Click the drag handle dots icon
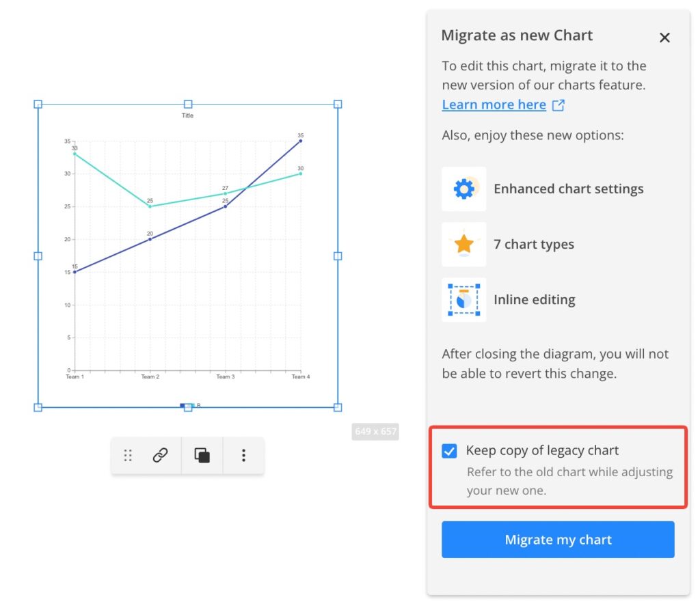Viewport: 700px width, 606px height. [128, 456]
